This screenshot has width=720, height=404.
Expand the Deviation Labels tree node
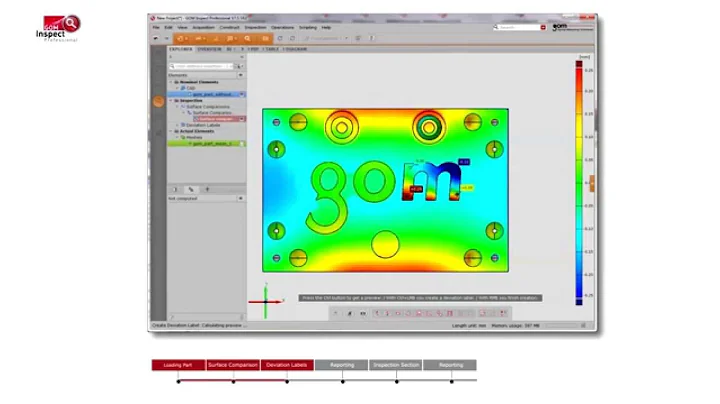coord(177,125)
